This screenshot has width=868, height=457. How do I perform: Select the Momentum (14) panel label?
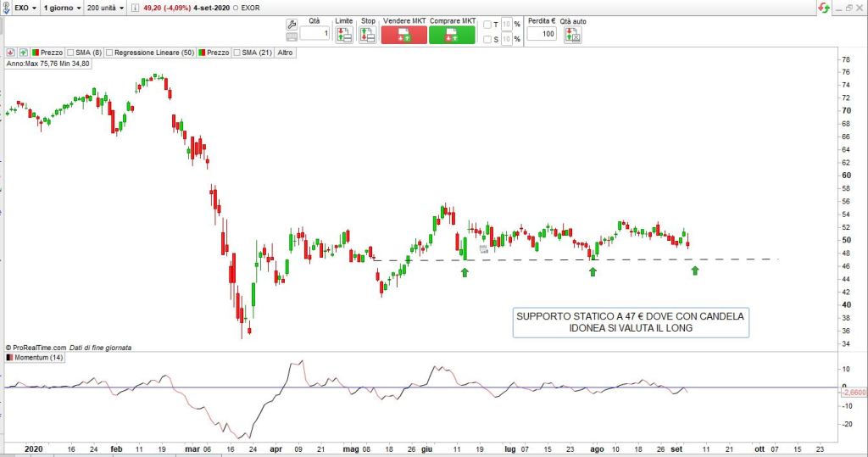coord(33,357)
